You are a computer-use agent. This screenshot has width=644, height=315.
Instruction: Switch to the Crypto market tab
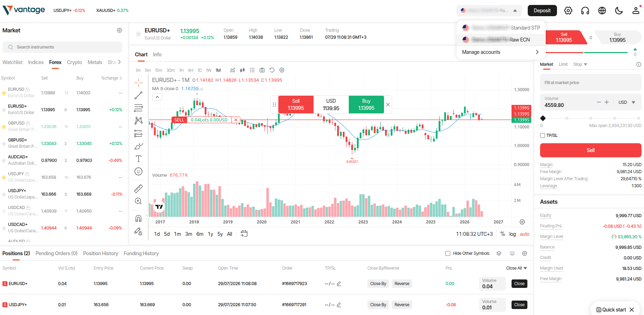74,62
